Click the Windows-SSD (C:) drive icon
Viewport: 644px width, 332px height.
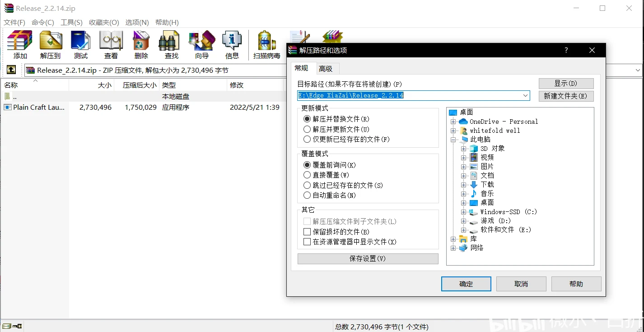(x=474, y=212)
